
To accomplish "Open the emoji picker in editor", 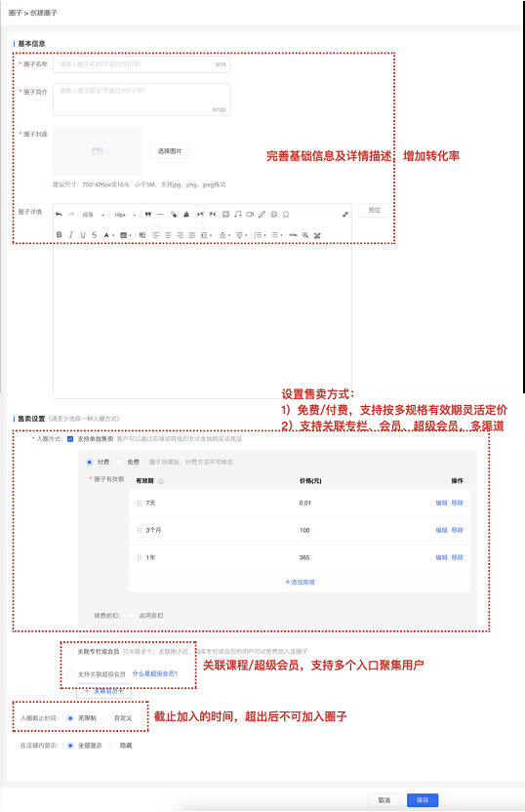I will [274, 215].
